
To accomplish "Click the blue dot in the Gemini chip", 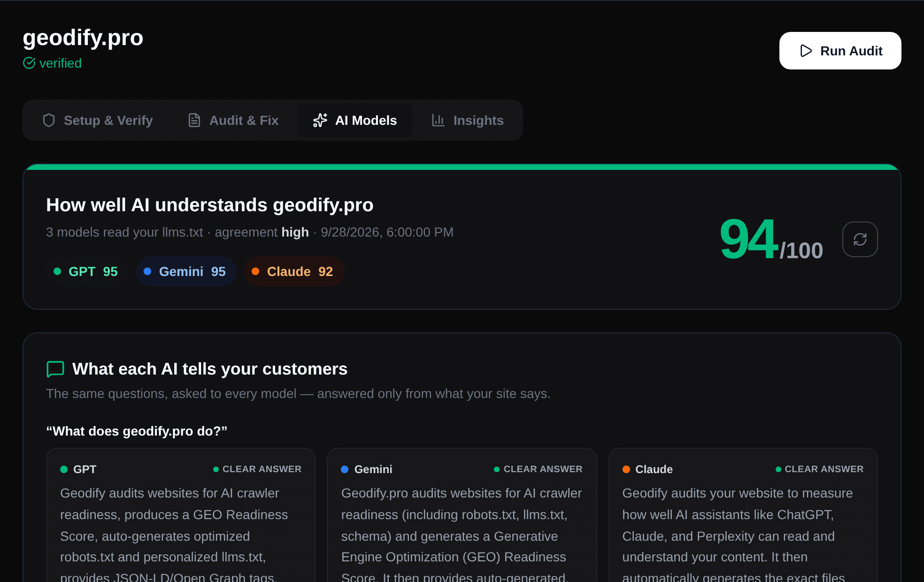I will (147, 271).
